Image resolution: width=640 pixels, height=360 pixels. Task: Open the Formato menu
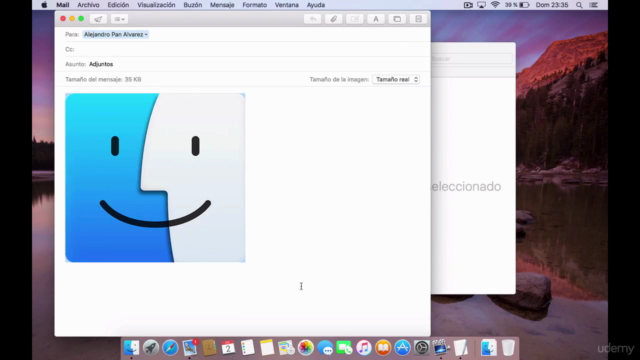pyautogui.click(x=254, y=5)
